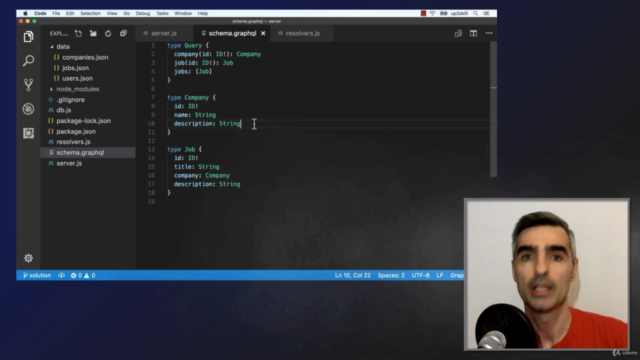Open the Wi-Fi menu bar icon
This screenshot has width=640, height=360.
pyautogui.click(x=433, y=13)
